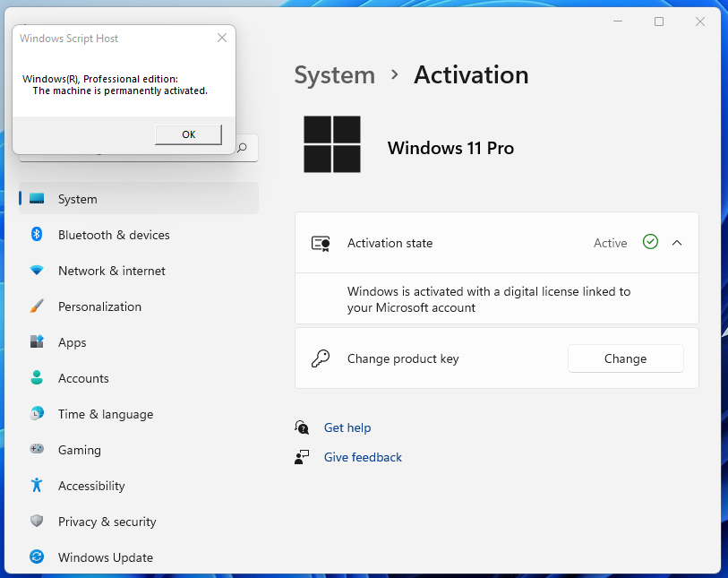728x578 pixels.
Task: Go to Privacy & security settings
Action: point(139,521)
